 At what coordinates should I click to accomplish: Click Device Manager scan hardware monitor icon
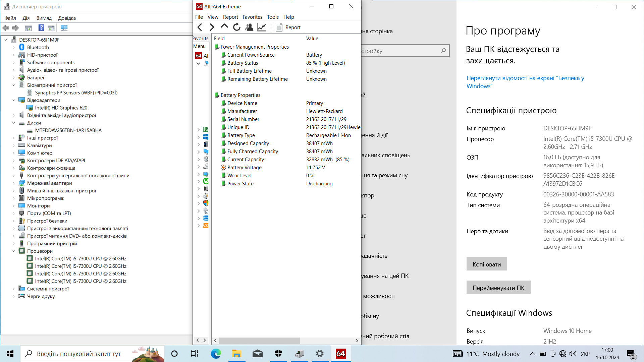coord(64,28)
